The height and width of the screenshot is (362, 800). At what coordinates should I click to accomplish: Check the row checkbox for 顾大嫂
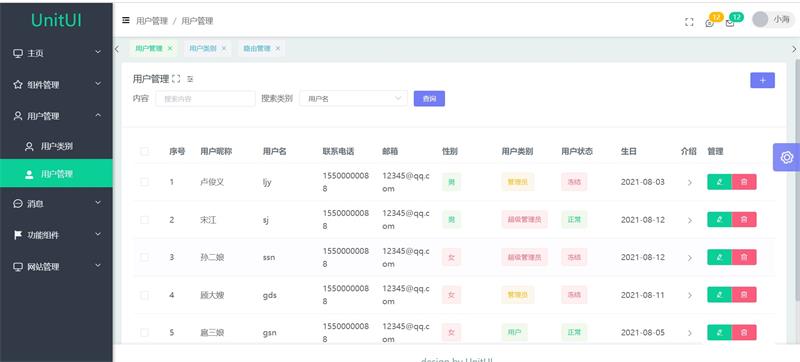point(144,295)
